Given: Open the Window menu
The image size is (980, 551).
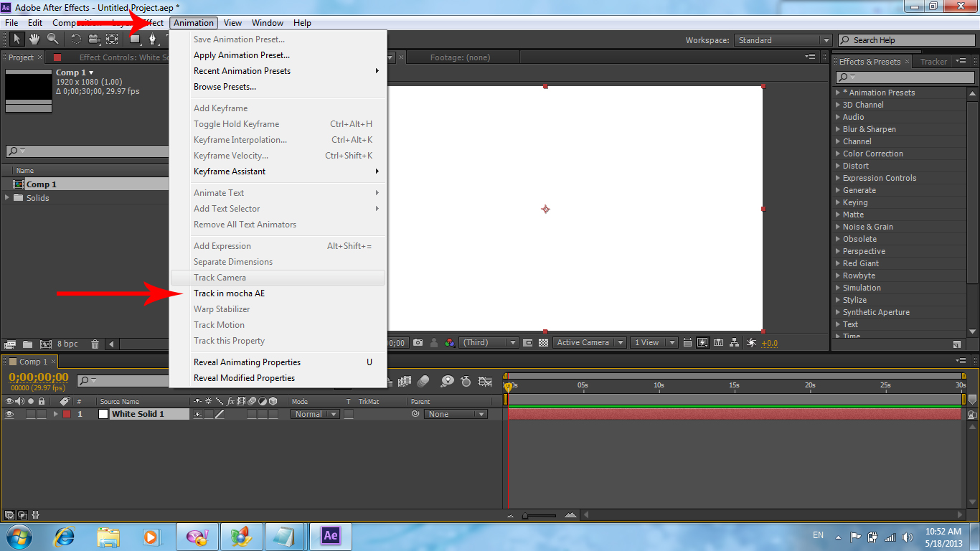Looking at the screenshot, I should [x=268, y=23].
